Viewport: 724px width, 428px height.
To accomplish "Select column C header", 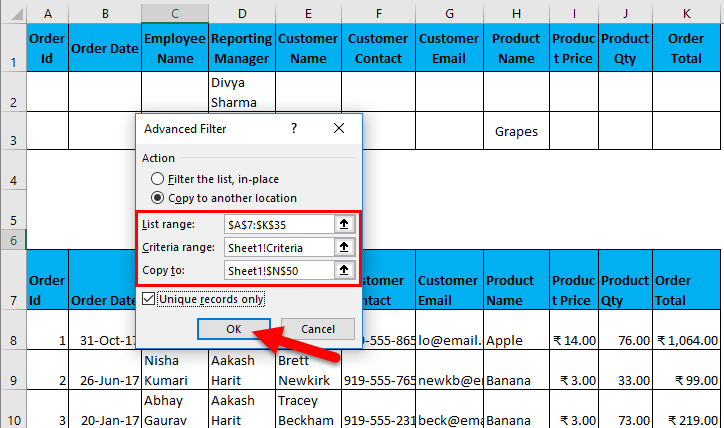I will 175,14.
